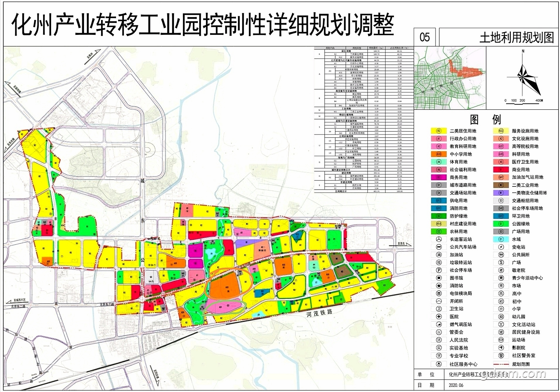Select the 变电站 lightning bolt legend icon
The height and width of the screenshot is (392, 560).
[x=501, y=247]
